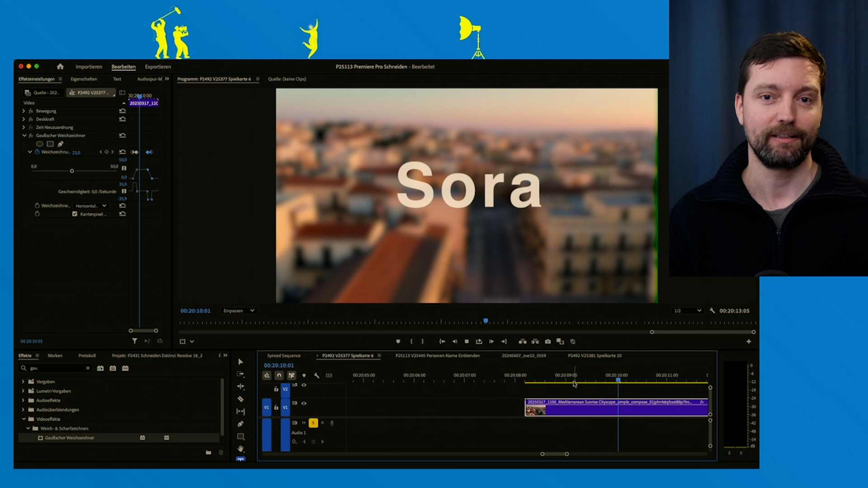Mark In point in the Program monitor

(x=411, y=342)
